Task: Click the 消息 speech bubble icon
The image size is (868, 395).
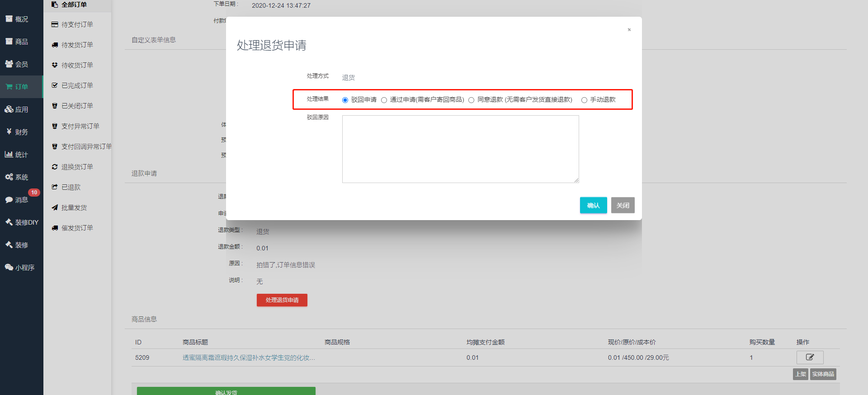Action: [9, 200]
